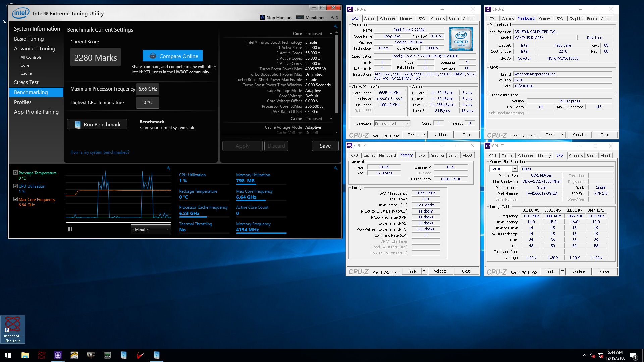Click the Stop Monitors waveform icon
Viewport: 644px width, 362px height.
[263, 17]
